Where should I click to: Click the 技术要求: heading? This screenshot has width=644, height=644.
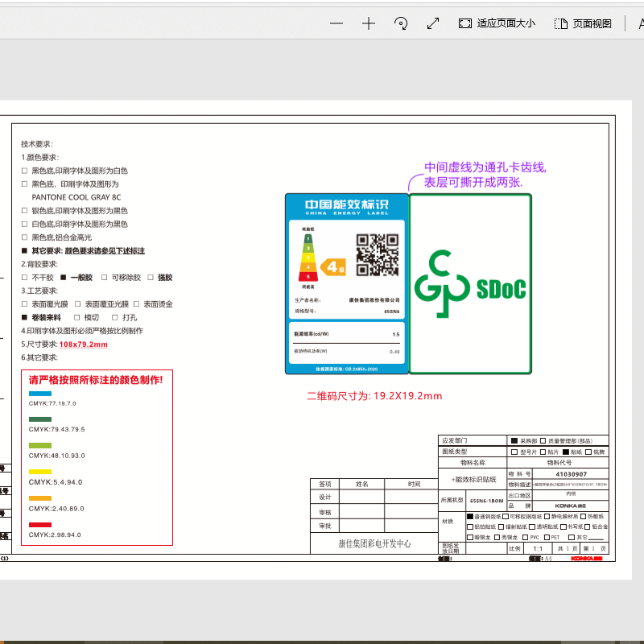[x=37, y=144]
